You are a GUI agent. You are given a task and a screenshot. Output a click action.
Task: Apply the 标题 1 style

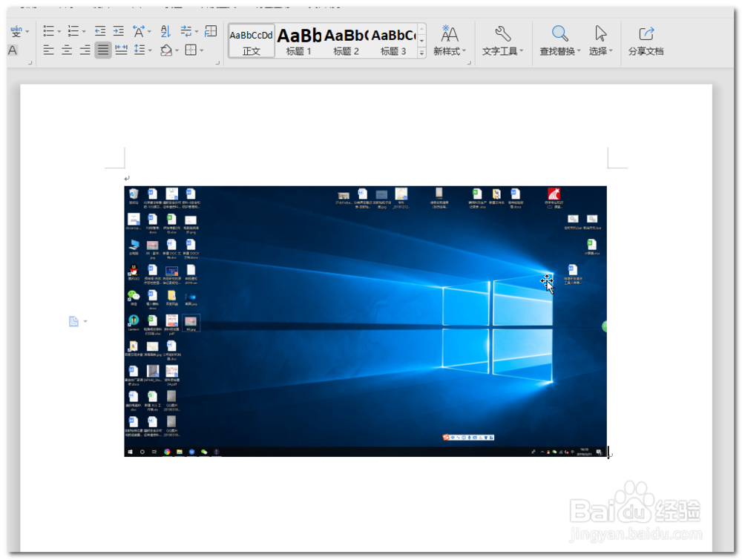[x=298, y=41]
